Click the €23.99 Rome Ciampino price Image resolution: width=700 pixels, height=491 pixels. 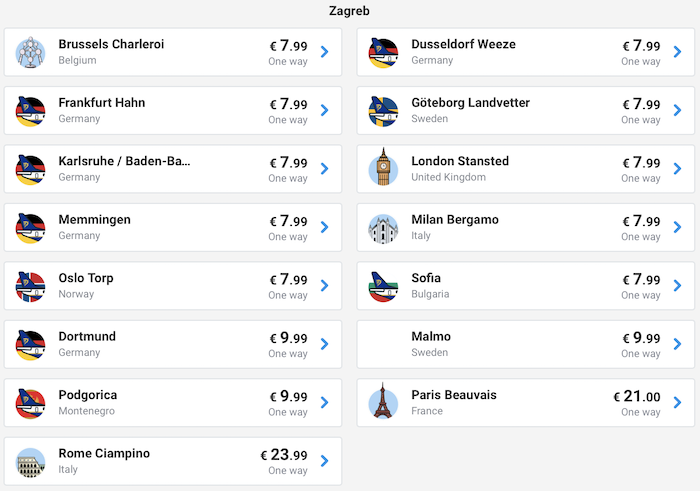(284, 454)
